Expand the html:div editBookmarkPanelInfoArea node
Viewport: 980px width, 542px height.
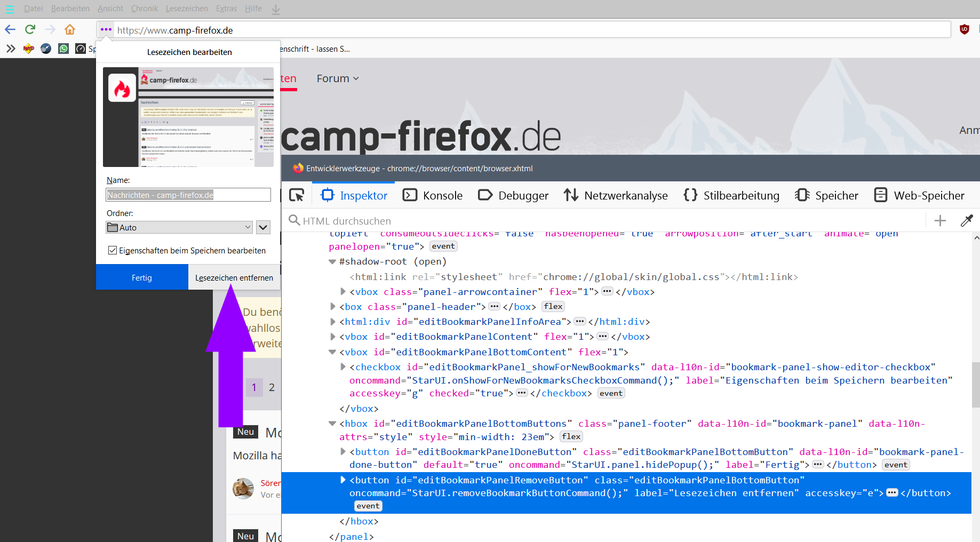pos(332,321)
